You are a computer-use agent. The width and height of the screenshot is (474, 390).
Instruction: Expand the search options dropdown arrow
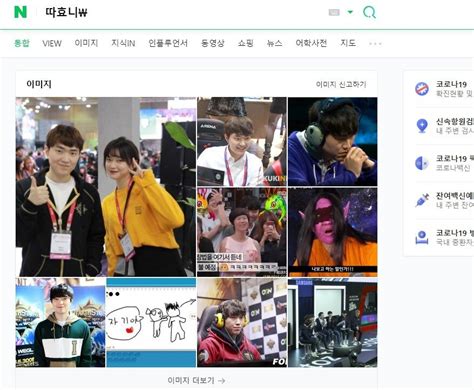pos(350,12)
